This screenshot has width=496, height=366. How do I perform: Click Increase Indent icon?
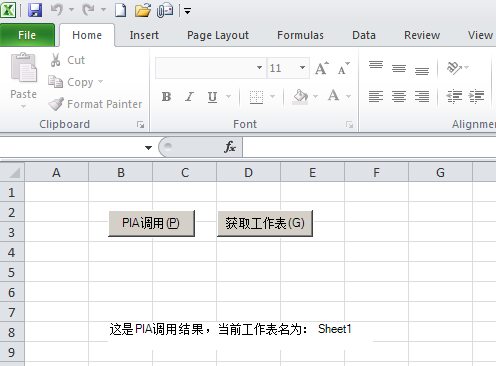point(476,97)
